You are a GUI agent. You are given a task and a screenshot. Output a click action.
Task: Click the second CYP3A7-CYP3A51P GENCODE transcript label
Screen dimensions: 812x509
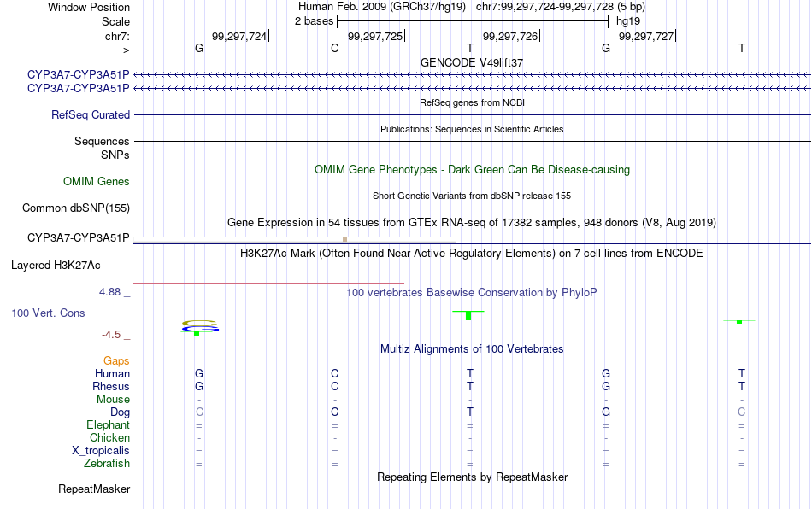(78, 89)
